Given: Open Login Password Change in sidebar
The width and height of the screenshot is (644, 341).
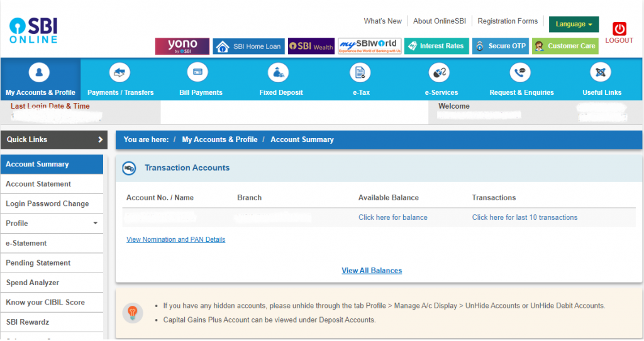Looking at the screenshot, I should (x=52, y=204).
